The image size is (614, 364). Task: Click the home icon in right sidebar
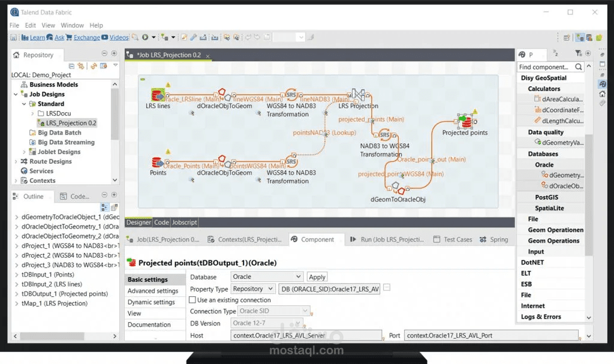tap(602, 94)
